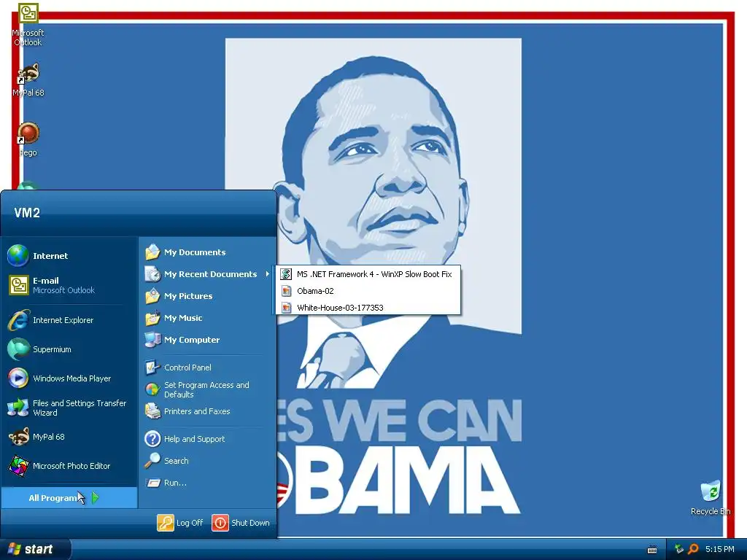Image resolution: width=747 pixels, height=560 pixels.
Task: Launch Internet Explorer from Start menu
Action: pyautogui.click(x=69, y=320)
